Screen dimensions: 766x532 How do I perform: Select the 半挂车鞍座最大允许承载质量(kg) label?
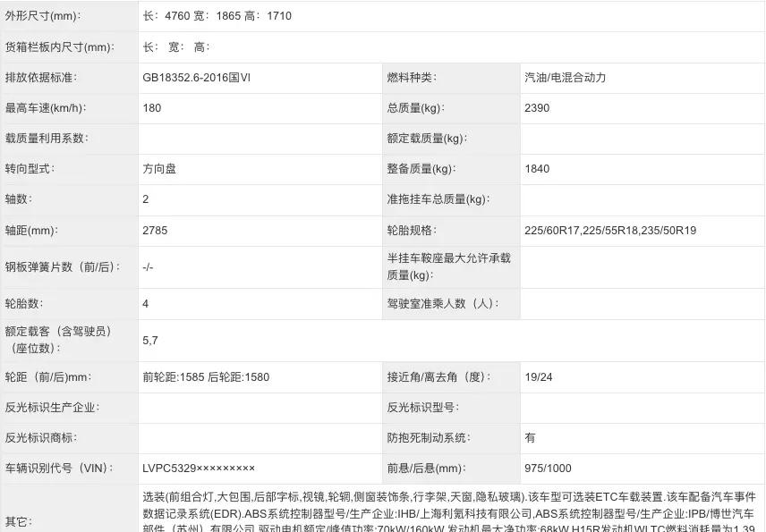pos(448,267)
